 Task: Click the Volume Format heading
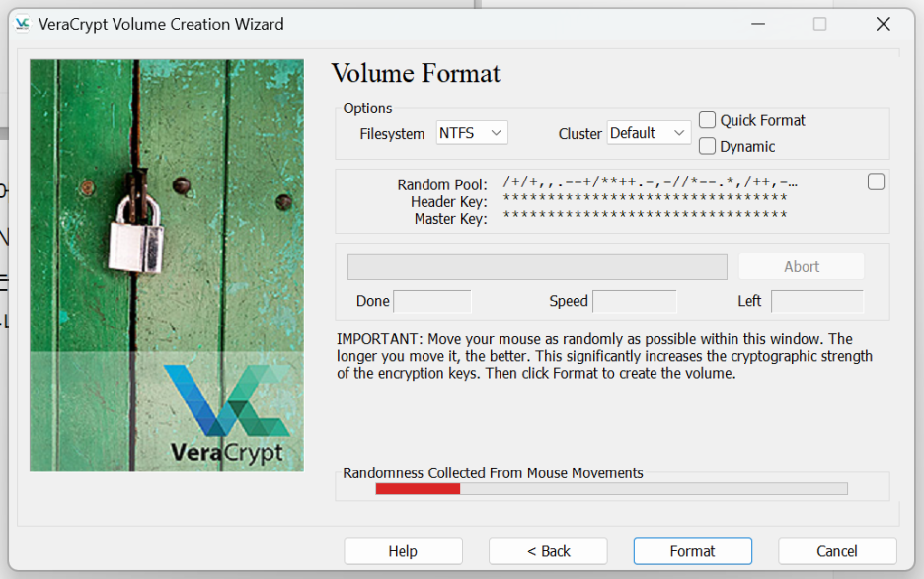pyautogui.click(x=416, y=74)
